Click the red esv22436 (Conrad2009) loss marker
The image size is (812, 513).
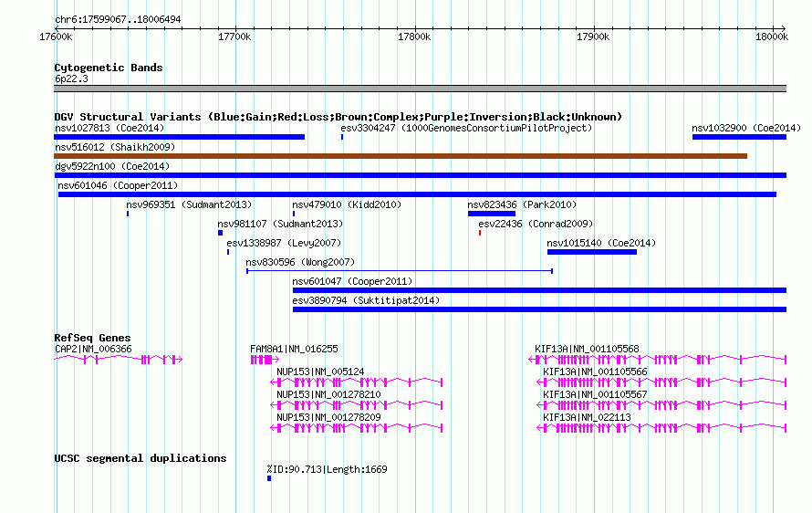480,233
